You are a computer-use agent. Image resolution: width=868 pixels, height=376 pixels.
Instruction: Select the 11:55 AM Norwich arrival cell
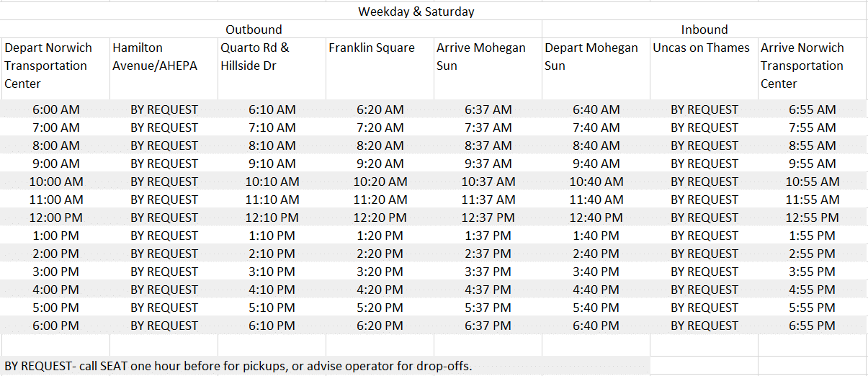(x=812, y=200)
